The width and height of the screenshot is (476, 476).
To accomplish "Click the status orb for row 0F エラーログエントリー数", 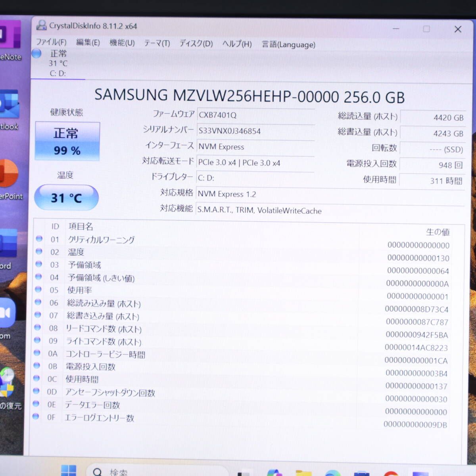I will coord(36,416).
